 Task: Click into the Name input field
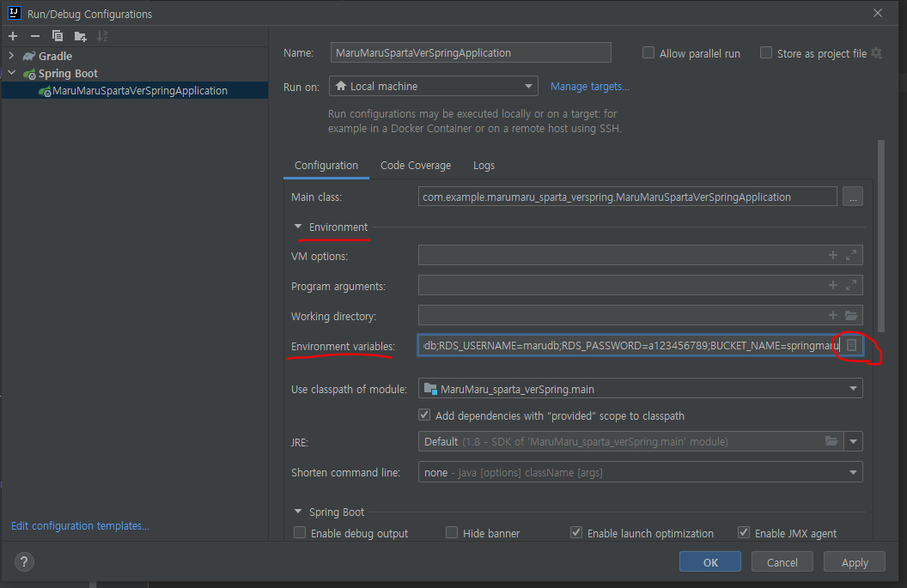coord(471,52)
